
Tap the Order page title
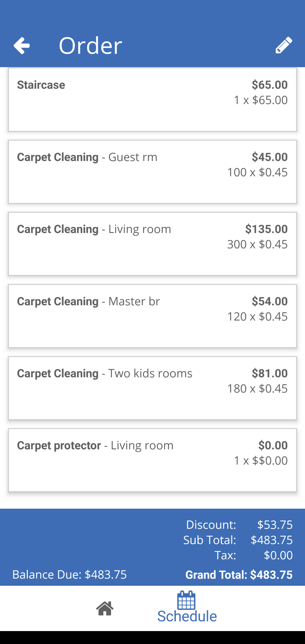point(90,46)
